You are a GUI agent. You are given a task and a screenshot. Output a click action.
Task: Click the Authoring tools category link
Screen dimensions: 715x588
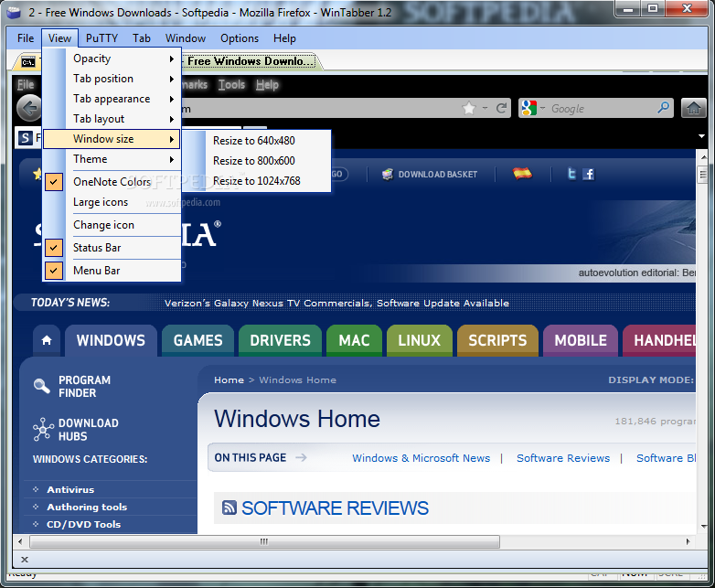click(87, 507)
